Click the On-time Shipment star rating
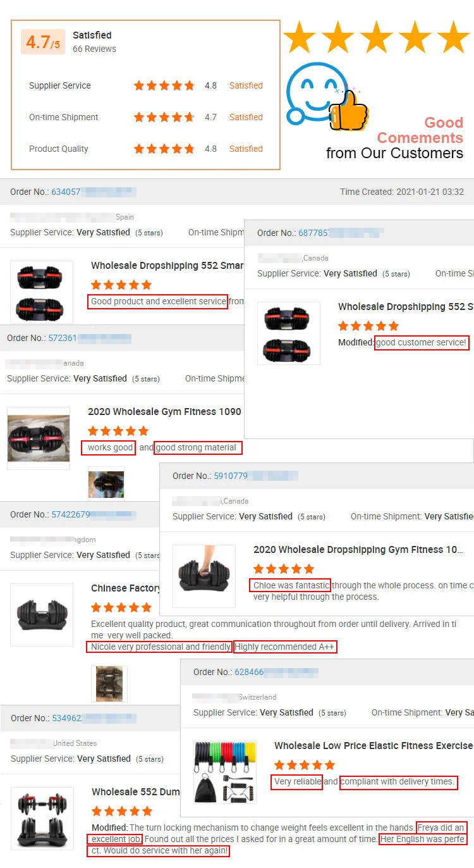474x868 pixels. click(x=164, y=117)
